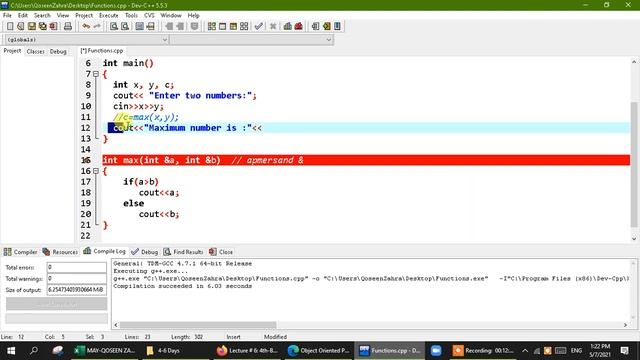Click the yellow arrow icon near toolbar end

coord(327,26)
